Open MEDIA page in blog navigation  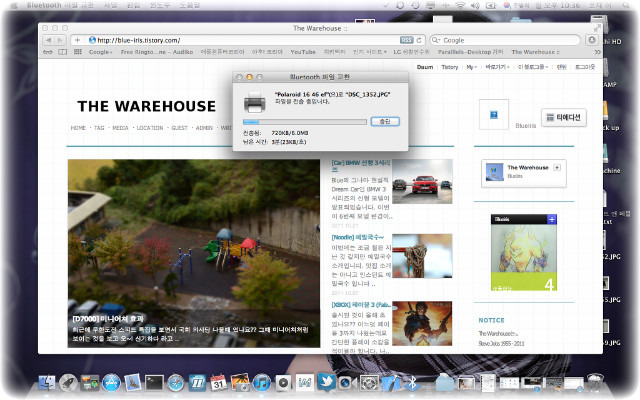[x=120, y=128]
